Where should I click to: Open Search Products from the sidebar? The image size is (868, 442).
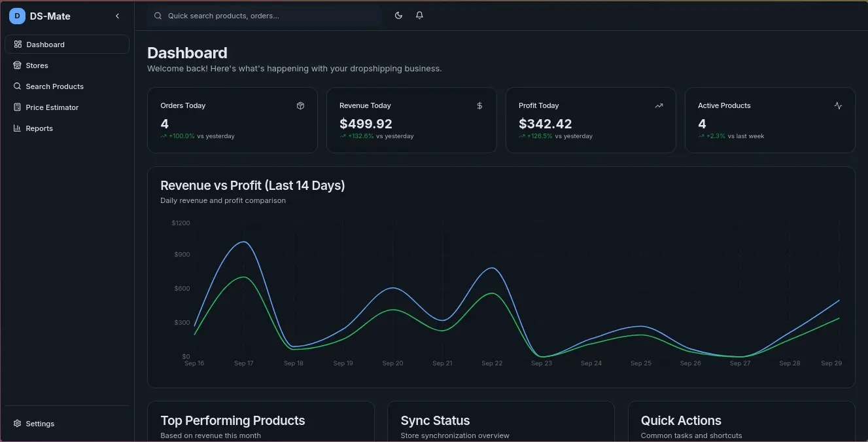click(54, 86)
